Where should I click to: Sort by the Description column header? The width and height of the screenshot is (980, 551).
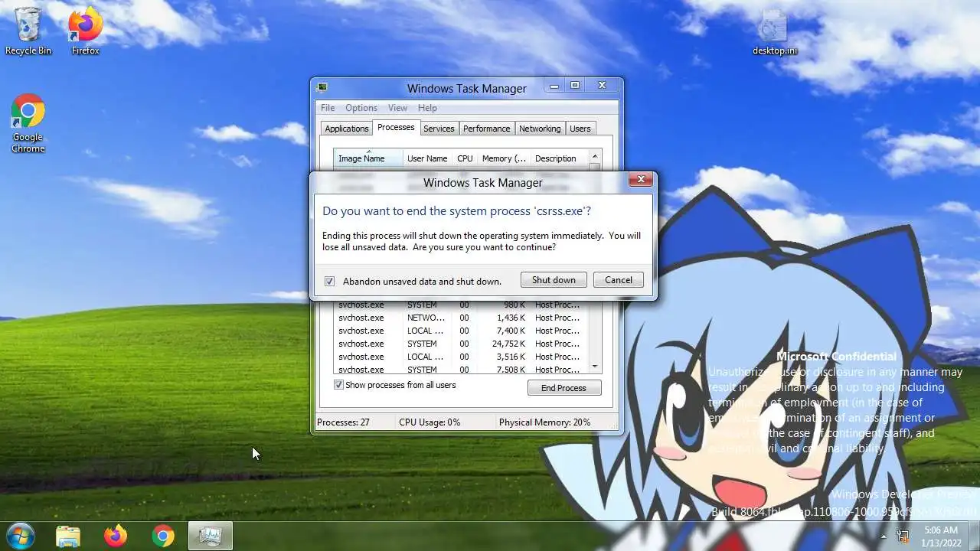coord(558,158)
